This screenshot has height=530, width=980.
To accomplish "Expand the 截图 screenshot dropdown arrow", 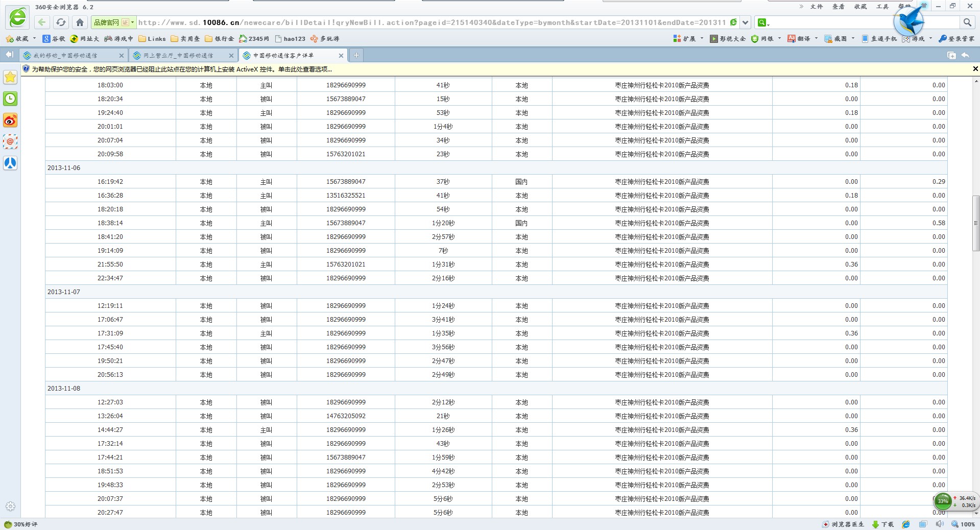I will point(853,39).
